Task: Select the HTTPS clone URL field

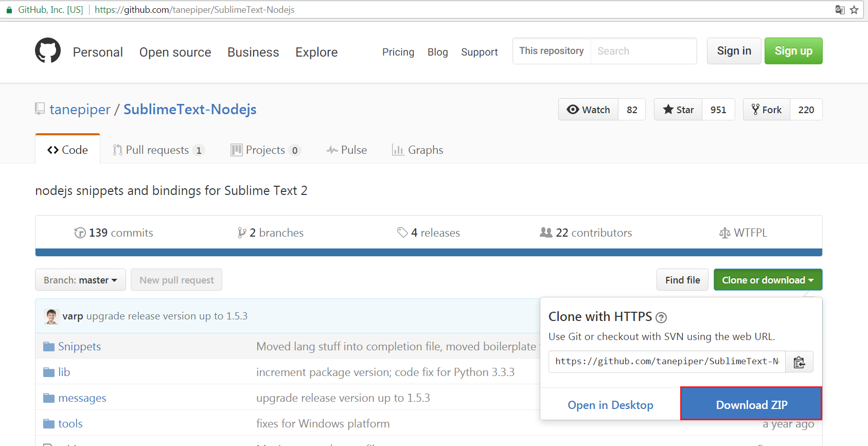Action: pyautogui.click(x=667, y=362)
